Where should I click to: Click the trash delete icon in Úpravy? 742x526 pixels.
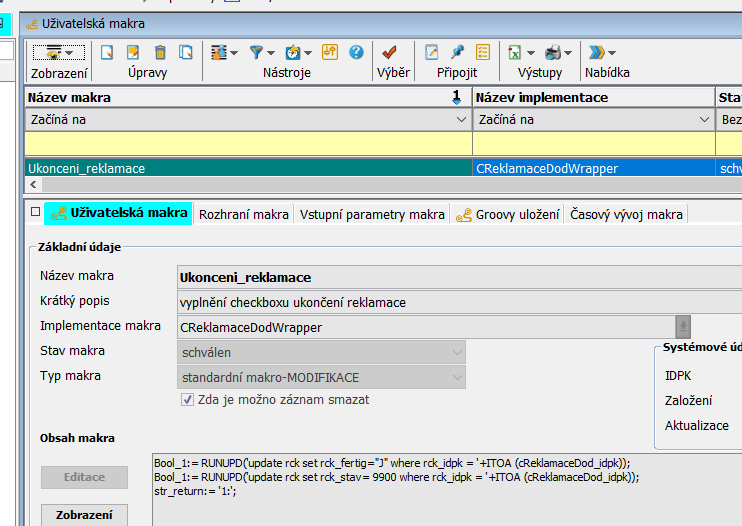(x=159, y=52)
